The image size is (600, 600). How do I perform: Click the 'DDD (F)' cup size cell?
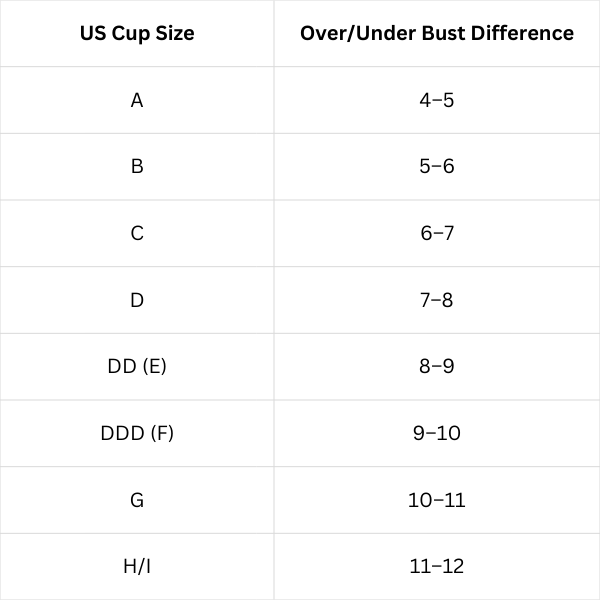tap(137, 433)
